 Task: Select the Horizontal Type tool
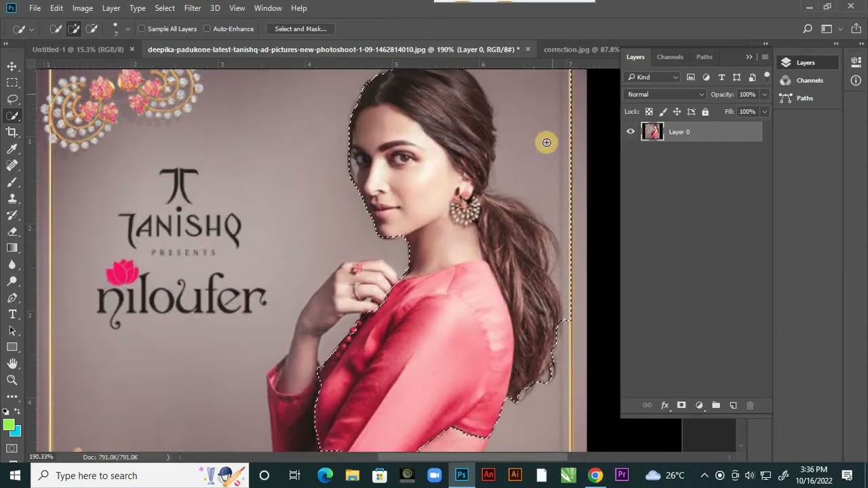point(12,314)
